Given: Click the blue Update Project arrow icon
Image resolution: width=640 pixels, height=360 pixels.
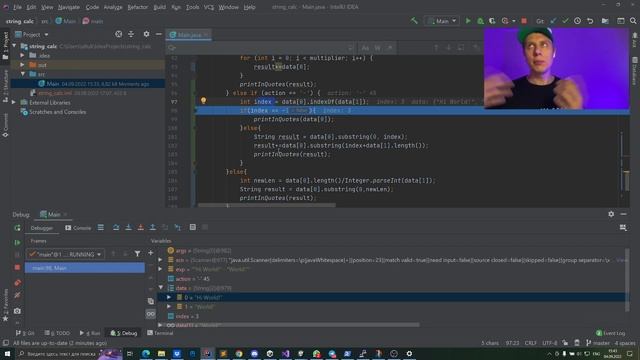Looking at the screenshot, I should [553, 21].
